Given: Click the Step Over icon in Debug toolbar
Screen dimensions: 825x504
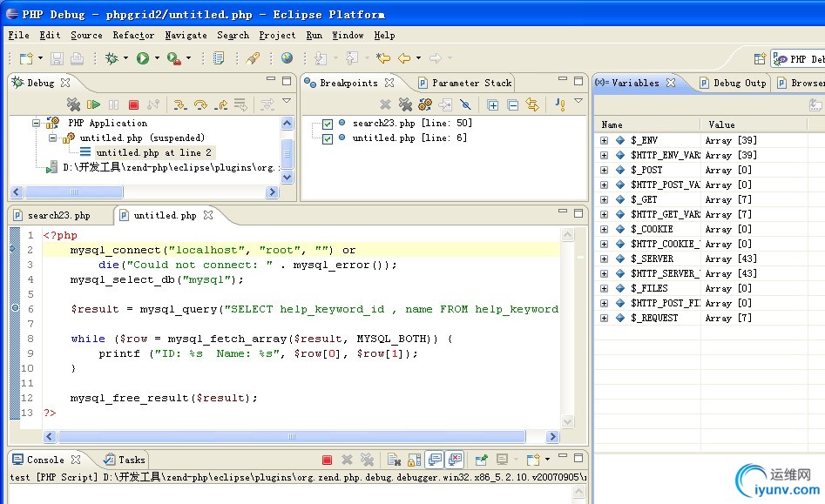Looking at the screenshot, I should point(200,104).
